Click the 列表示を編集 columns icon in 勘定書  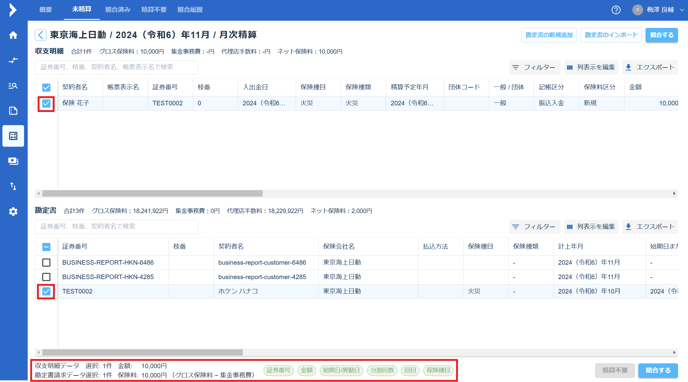(570, 227)
